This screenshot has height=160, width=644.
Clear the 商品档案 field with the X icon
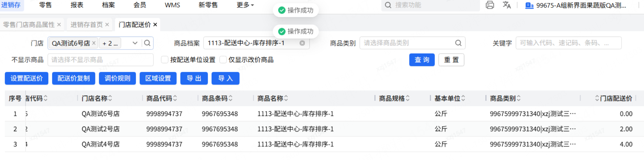(302, 43)
